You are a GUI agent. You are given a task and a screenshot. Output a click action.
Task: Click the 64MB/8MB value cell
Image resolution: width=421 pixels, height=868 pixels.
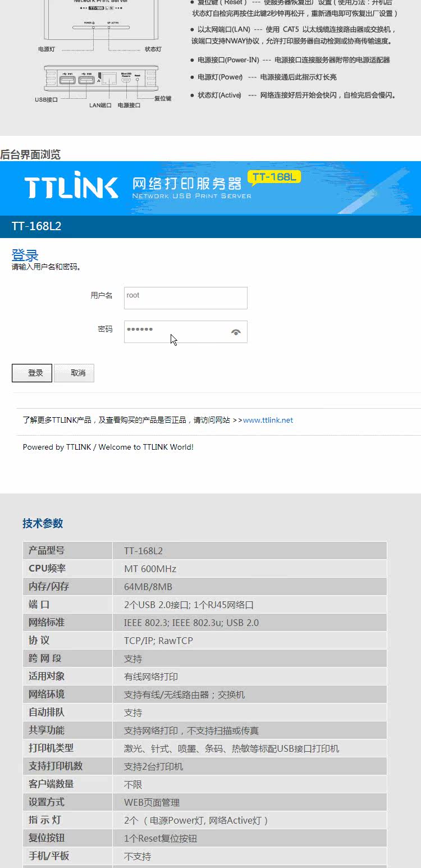tap(148, 587)
